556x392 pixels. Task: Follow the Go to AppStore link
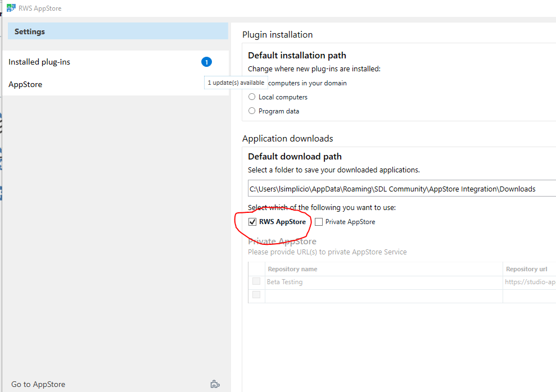[x=38, y=384]
